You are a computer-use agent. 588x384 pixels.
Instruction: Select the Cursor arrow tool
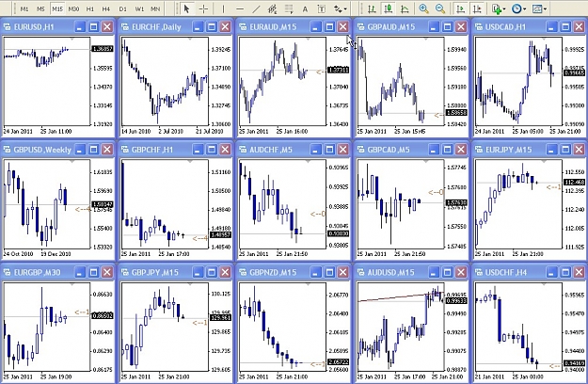coord(186,8)
